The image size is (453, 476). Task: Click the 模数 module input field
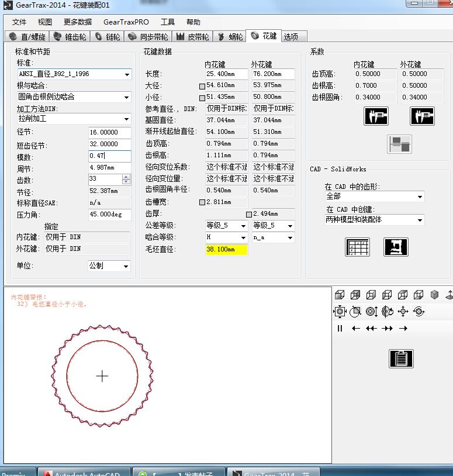[x=110, y=156]
